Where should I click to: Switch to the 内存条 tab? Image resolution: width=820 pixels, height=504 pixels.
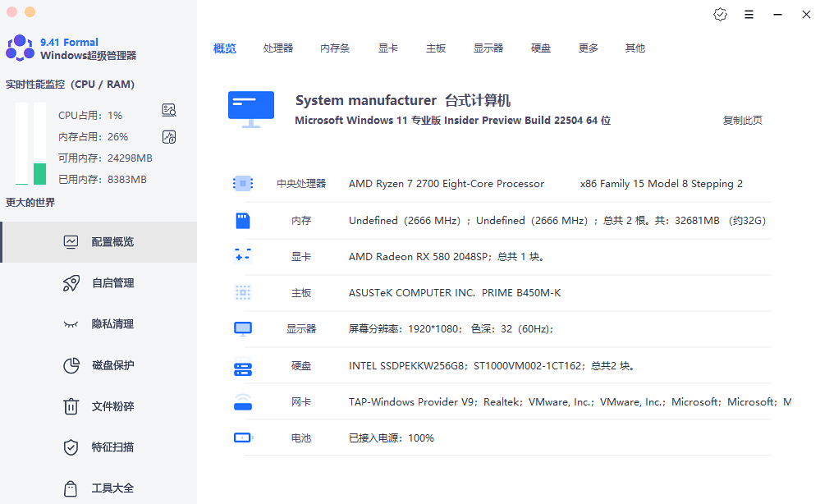click(x=335, y=48)
